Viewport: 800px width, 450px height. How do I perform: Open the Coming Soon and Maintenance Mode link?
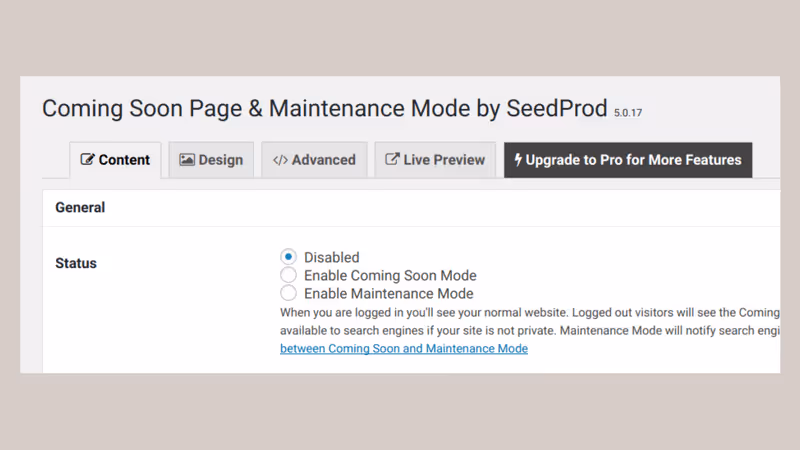click(404, 348)
